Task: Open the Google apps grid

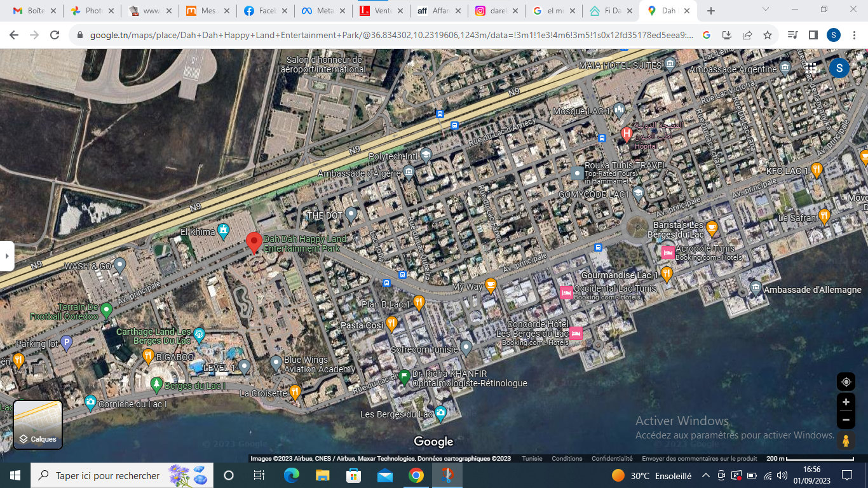Action: coord(811,67)
